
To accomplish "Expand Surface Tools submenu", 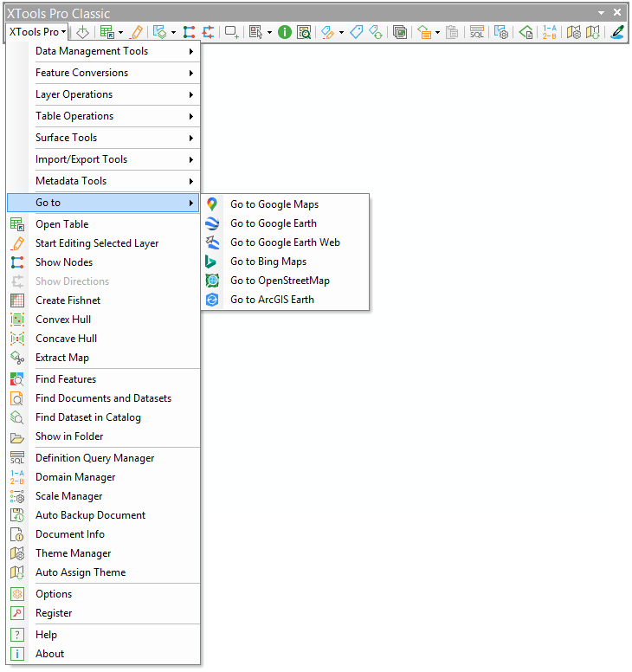I will [114, 138].
